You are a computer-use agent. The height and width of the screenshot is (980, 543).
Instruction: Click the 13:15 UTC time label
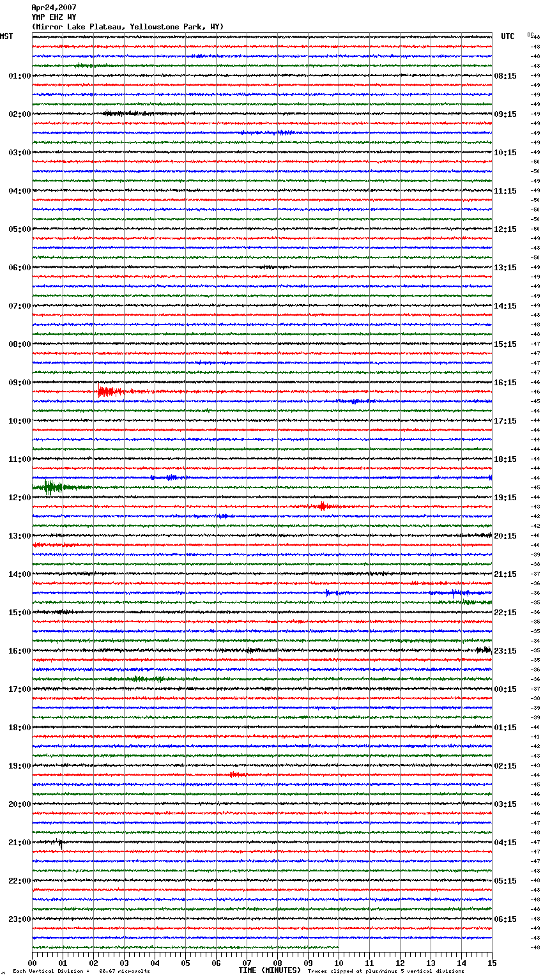[505, 268]
